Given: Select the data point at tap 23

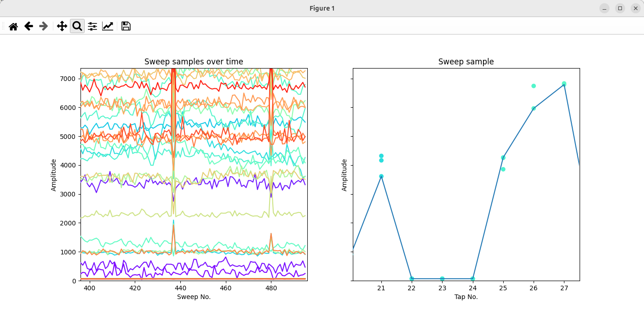Looking at the screenshot, I should tap(442, 279).
